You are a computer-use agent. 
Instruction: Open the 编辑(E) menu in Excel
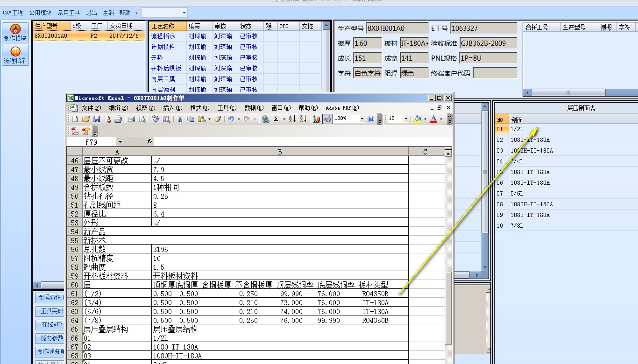(x=118, y=108)
